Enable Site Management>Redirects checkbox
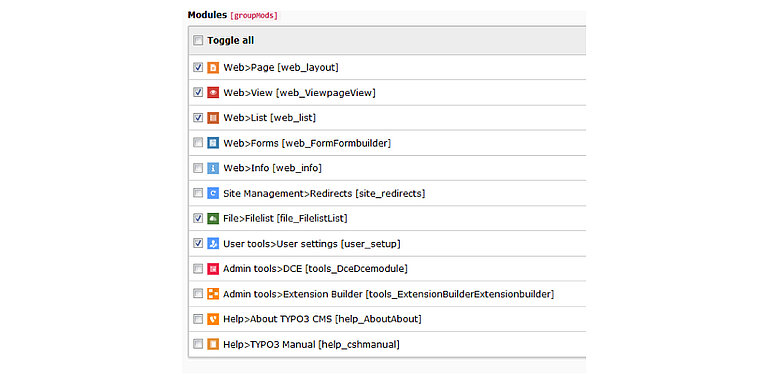The image size is (768, 384). click(198, 193)
